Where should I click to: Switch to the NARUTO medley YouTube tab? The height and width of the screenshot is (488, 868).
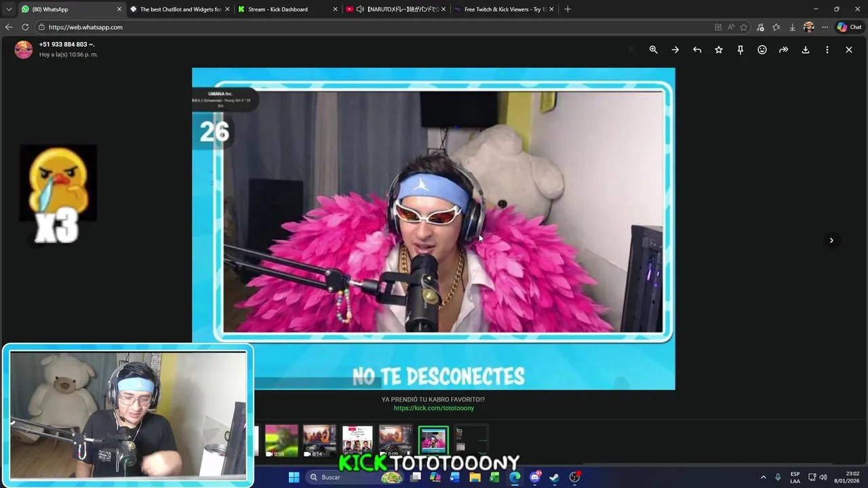[397, 9]
